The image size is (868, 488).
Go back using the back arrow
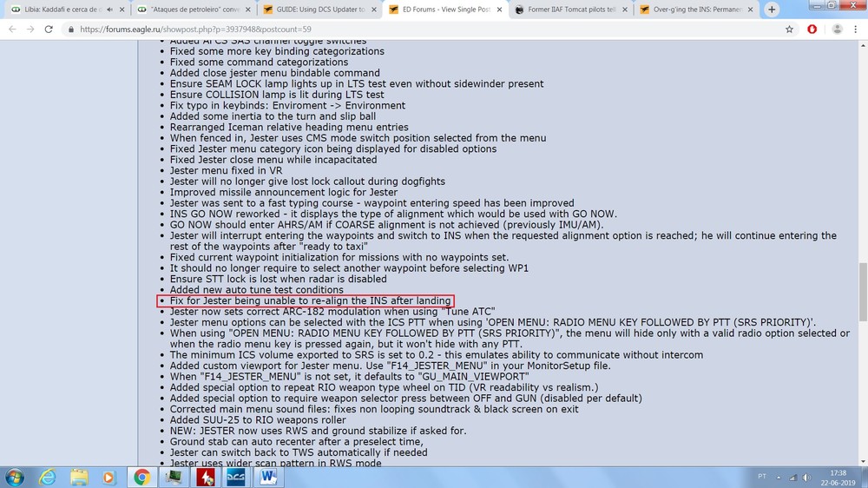click(x=12, y=29)
